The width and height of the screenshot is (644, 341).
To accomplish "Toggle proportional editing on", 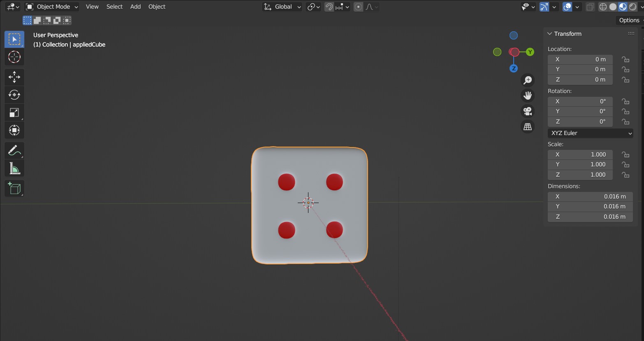I will (357, 7).
